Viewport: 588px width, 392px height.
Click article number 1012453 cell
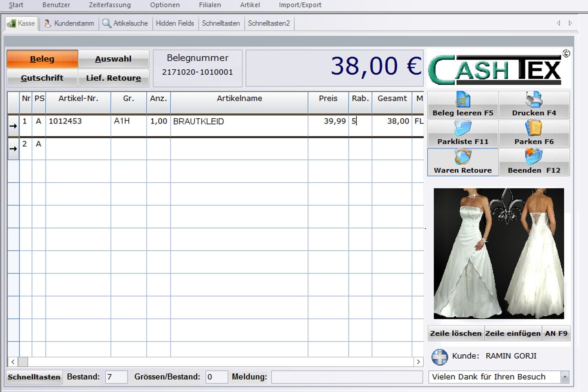point(78,125)
